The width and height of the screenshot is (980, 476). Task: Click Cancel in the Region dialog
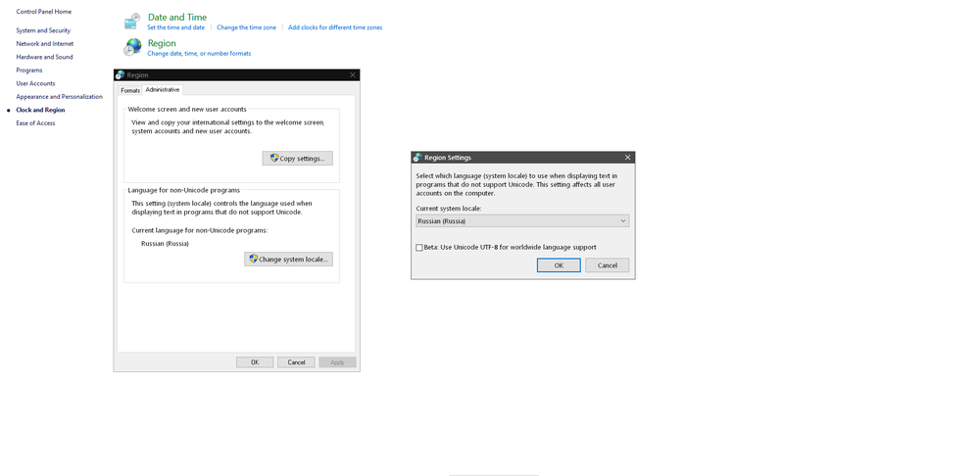point(296,362)
